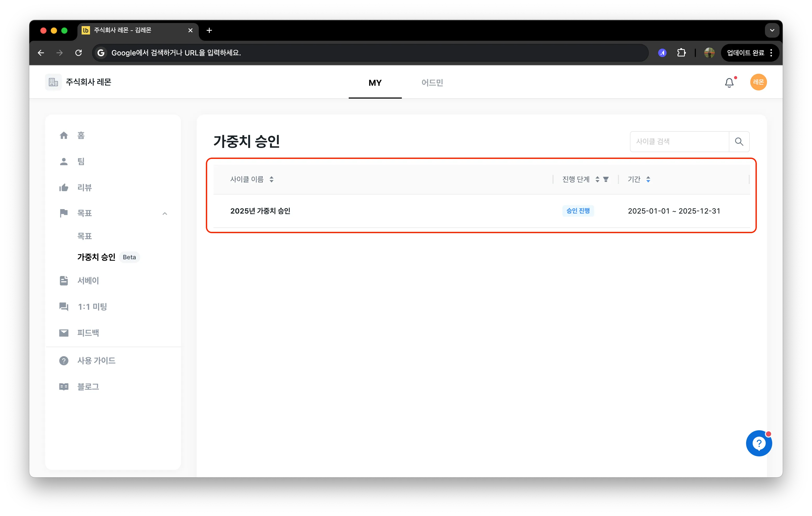The image size is (812, 516).
Task: Click the person icon beside 팀
Action: pos(64,162)
